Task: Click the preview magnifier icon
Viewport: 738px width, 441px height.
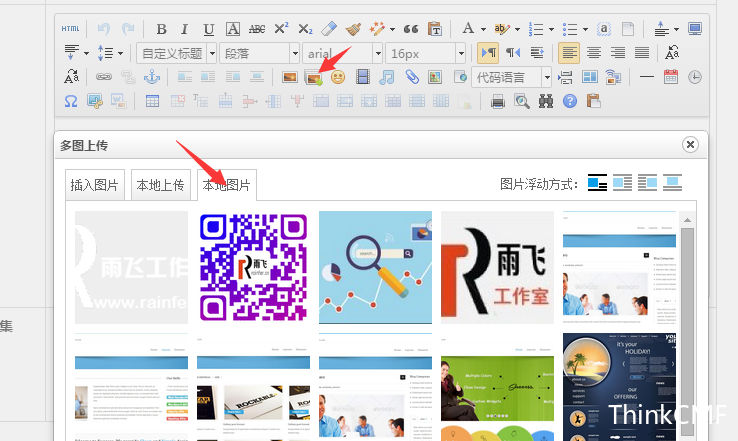Action: tap(521, 101)
